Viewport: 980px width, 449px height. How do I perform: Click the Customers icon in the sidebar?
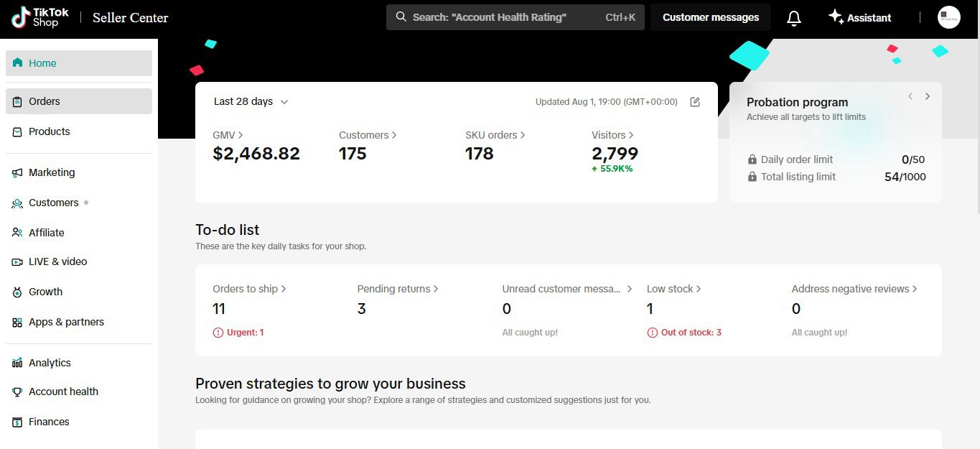[17, 203]
